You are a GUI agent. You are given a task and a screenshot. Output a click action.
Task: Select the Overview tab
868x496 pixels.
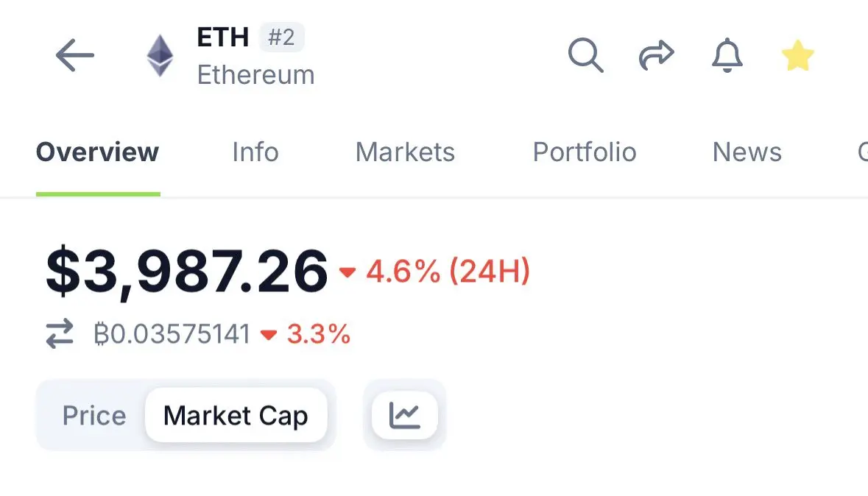click(x=97, y=152)
